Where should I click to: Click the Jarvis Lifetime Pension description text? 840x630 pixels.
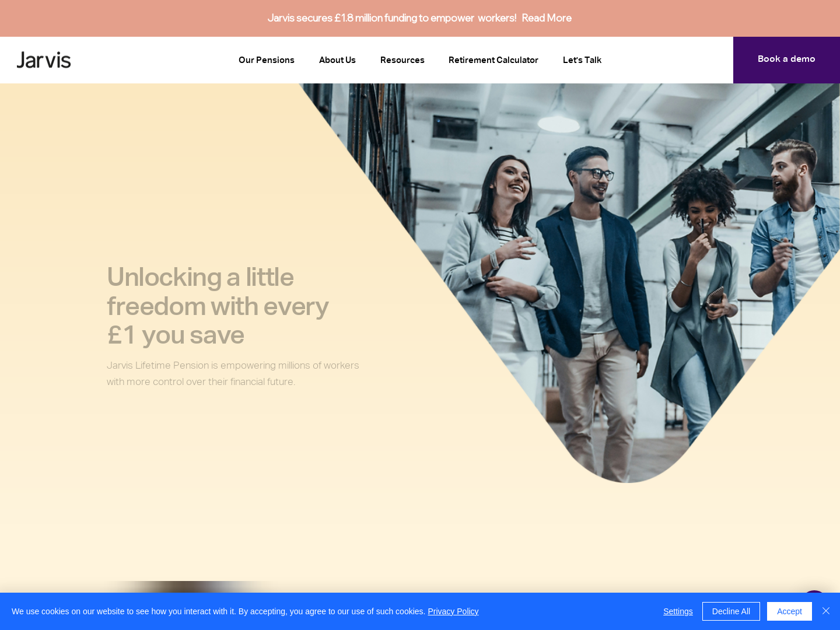coord(233,373)
